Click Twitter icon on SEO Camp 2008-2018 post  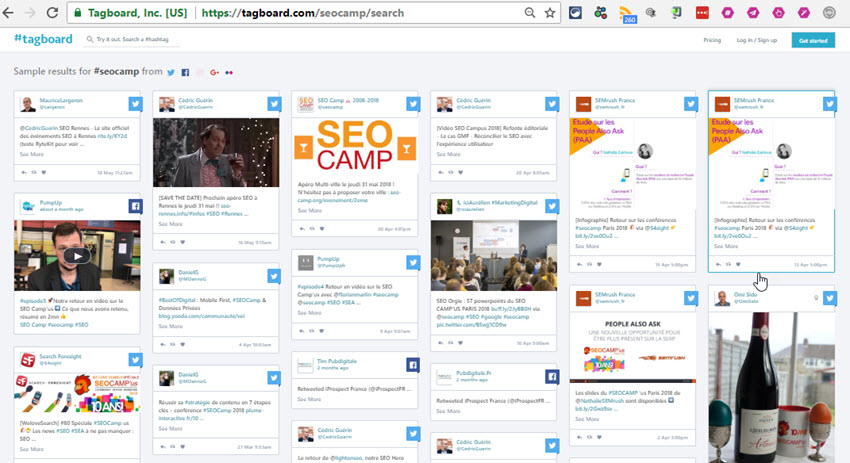[413, 104]
